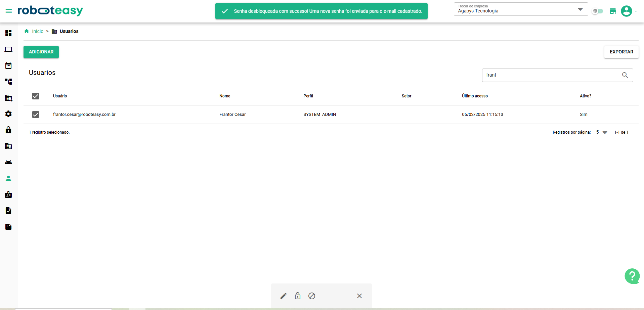Uncheck the select-all header checkbox
The width and height of the screenshot is (644, 310).
36,96
